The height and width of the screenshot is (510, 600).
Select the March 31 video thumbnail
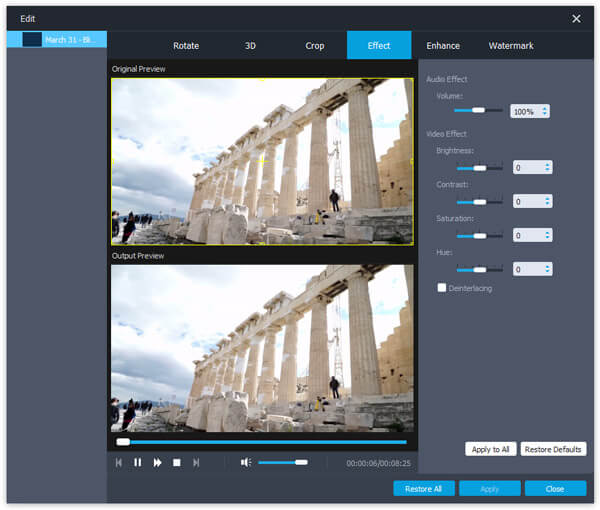point(32,39)
